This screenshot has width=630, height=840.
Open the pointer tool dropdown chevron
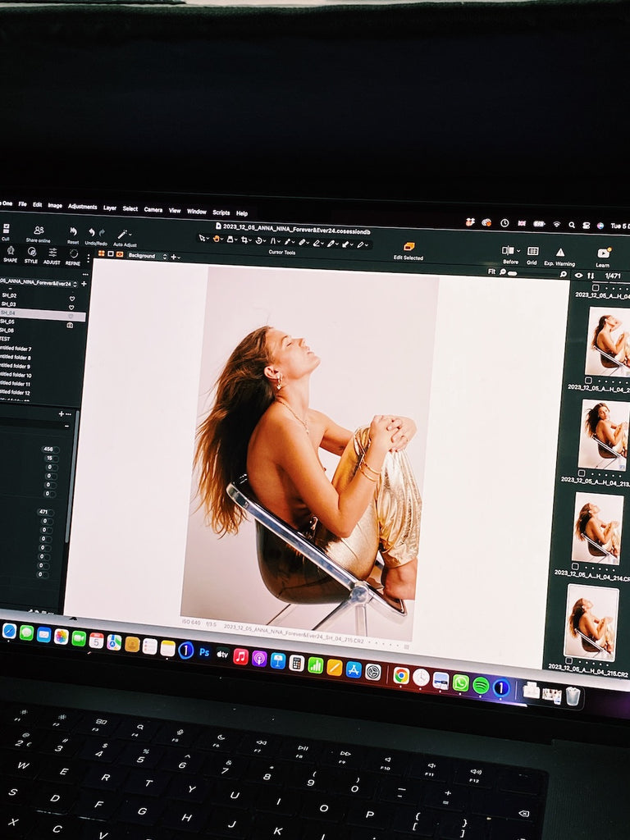tap(208, 239)
